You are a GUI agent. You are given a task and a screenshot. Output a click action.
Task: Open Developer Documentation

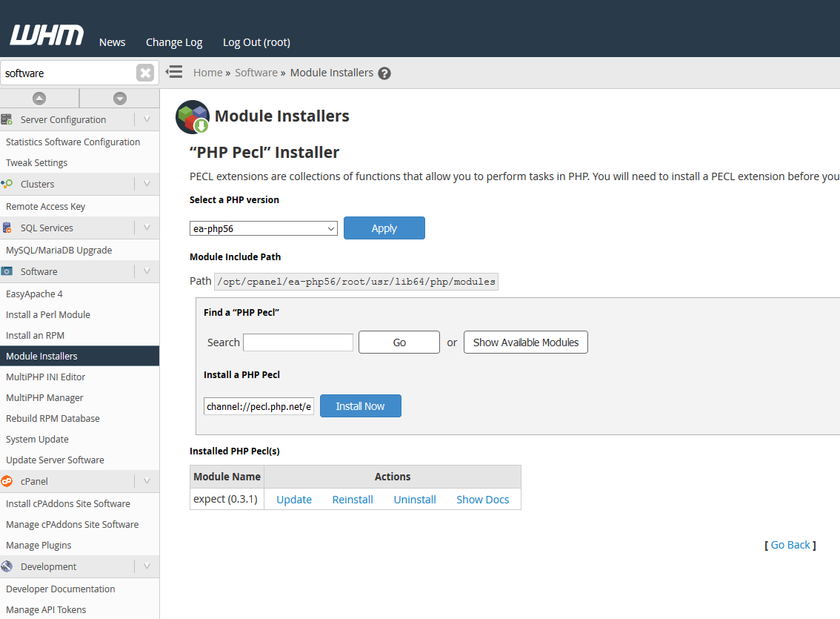61,589
